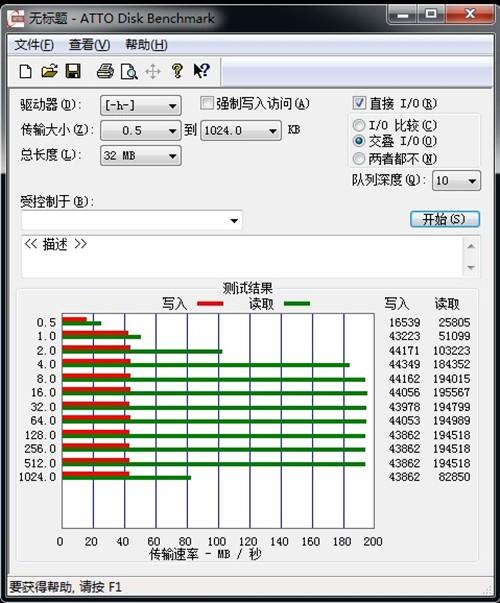This screenshot has height=603, width=500.
Task: Click read value 82850
Action: pyautogui.click(x=454, y=477)
